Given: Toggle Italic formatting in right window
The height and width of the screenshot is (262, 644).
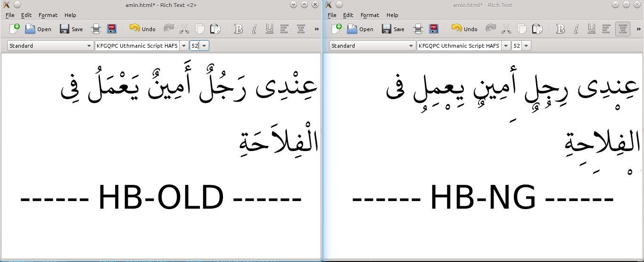Looking at the screenshot, I should click(576, 29).
